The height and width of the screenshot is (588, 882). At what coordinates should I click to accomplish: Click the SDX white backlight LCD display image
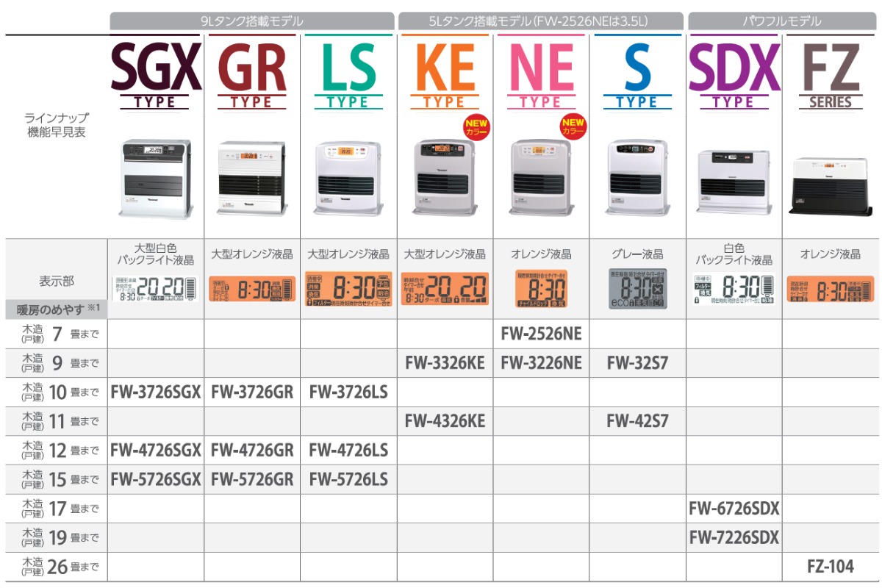point(734,289)
